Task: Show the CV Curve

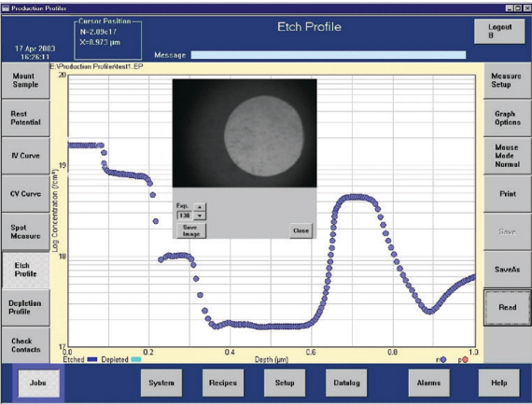Action: tap(25, 194)
